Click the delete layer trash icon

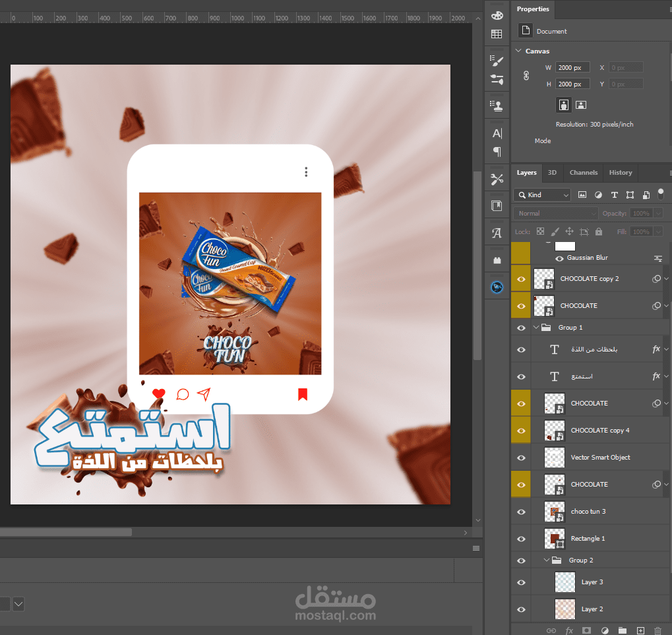coord(658,630)
